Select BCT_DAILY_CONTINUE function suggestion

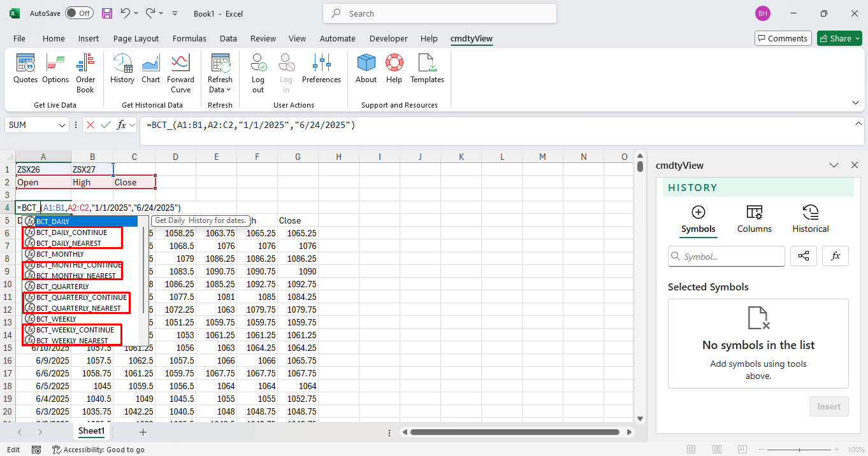coord(80,232)
